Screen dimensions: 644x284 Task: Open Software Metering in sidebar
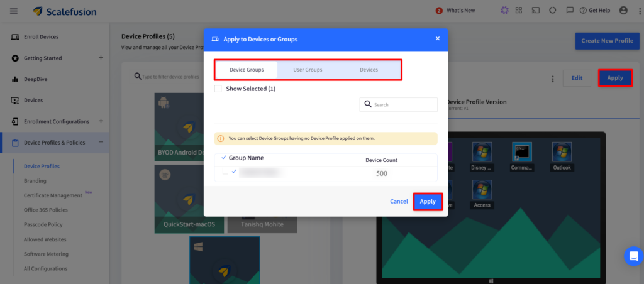(x=46, y=254)
